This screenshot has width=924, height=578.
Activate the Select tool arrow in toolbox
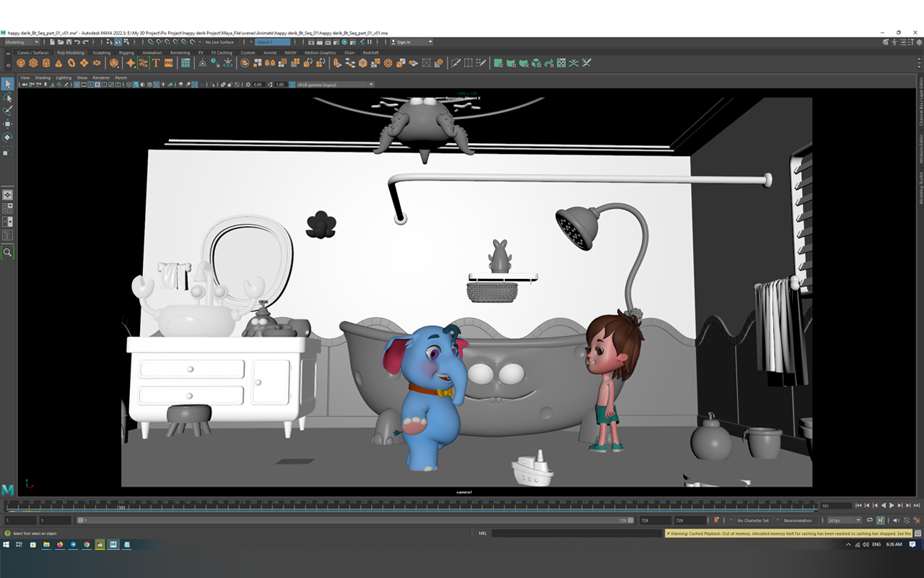[x=7, y=85]
